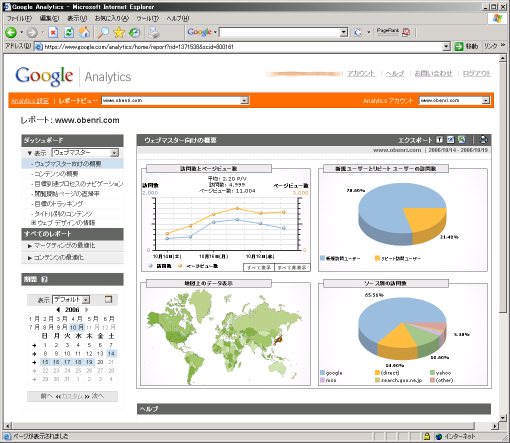Select week starting 15 via row arrow

(34, 362)
